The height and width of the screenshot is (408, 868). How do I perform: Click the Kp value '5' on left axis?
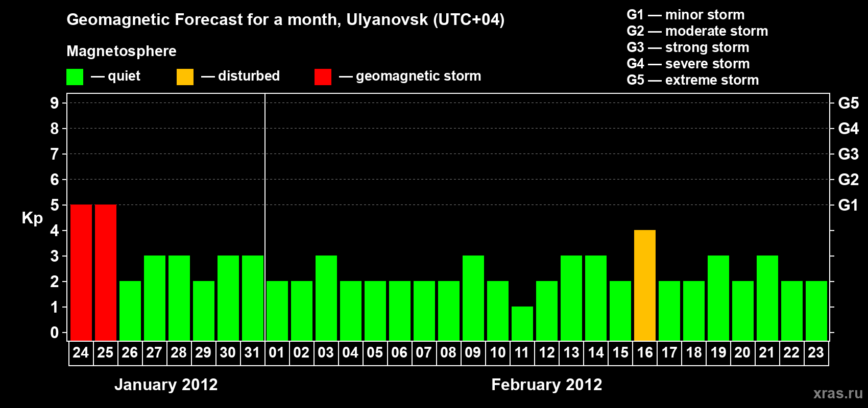(x=55, y=205)
